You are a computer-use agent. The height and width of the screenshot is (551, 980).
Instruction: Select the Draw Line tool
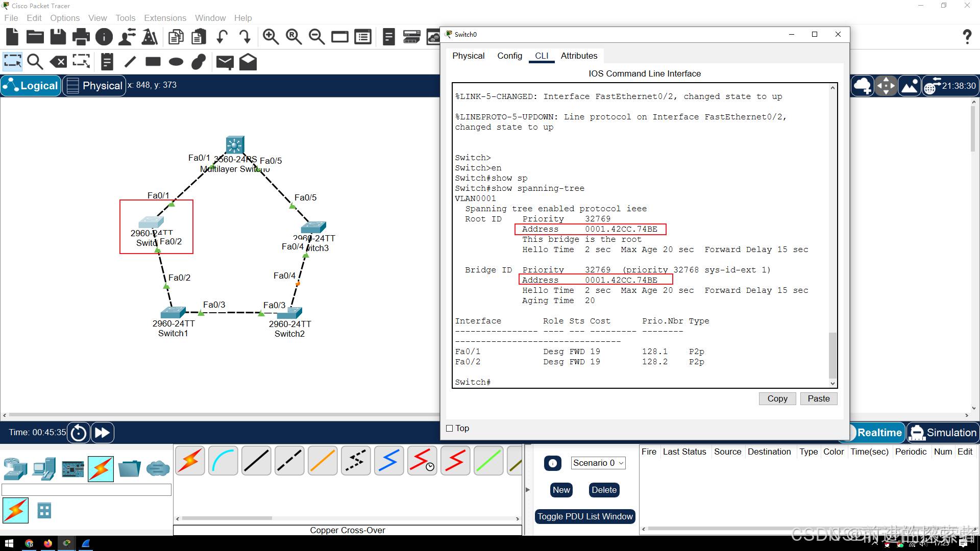pos(130,62)
